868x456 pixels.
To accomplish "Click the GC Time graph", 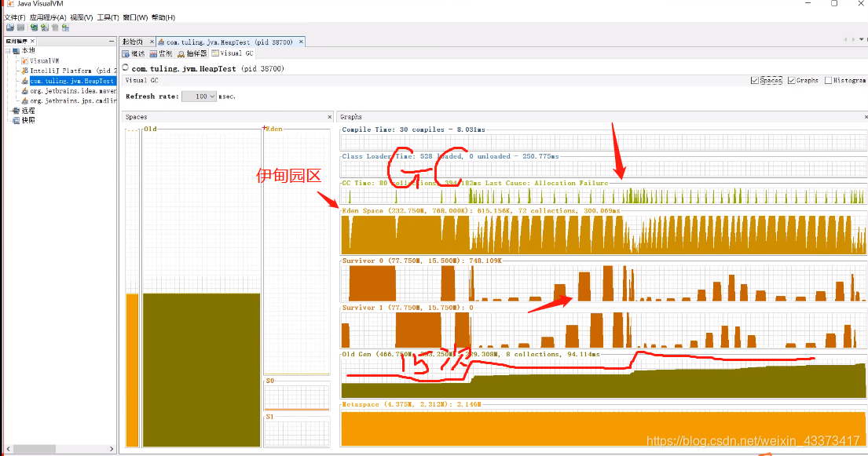I will point(603,195).
